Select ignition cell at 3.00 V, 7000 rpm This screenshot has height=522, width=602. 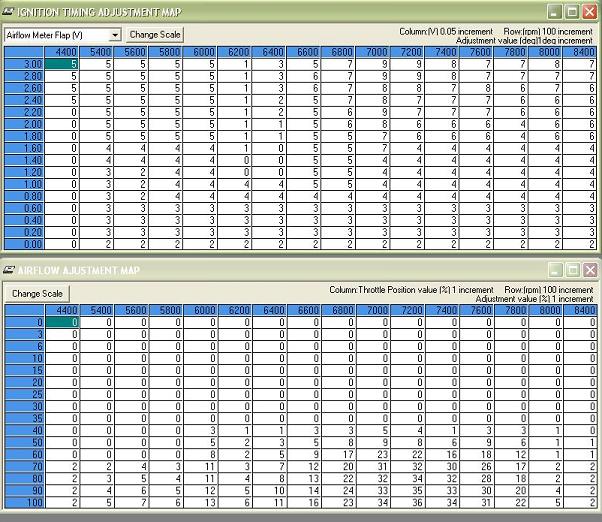point(372,64)
